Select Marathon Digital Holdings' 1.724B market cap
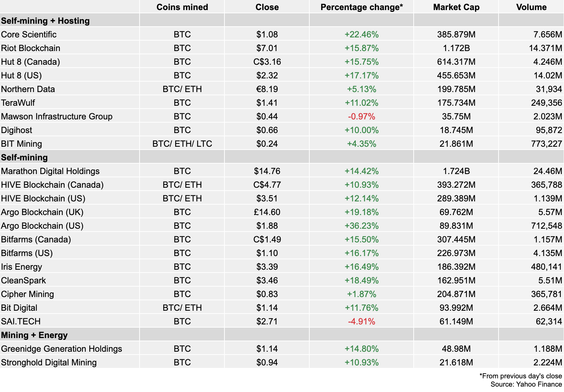This screenshot has width=564, height=392. (x=456, y=171)
